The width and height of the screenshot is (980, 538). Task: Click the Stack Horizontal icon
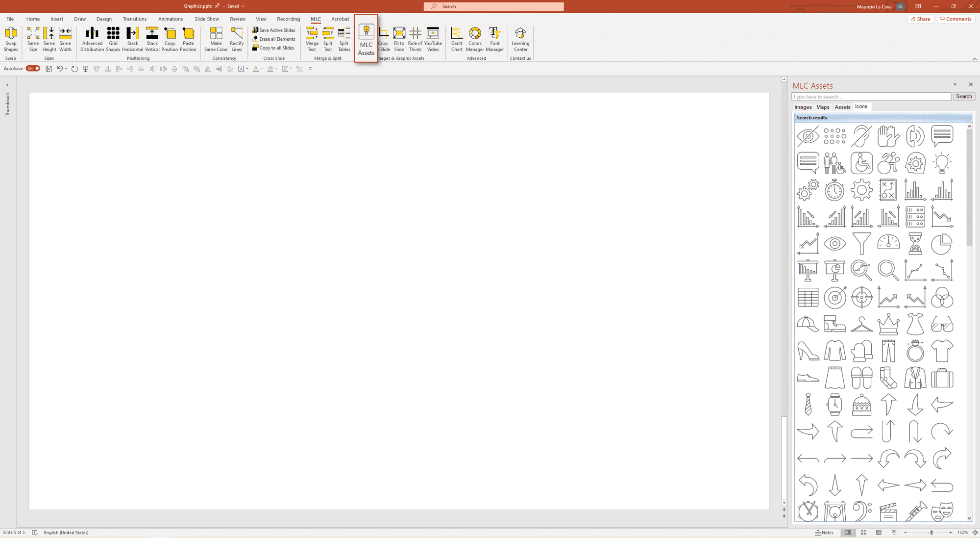click(x=132, y=39)
